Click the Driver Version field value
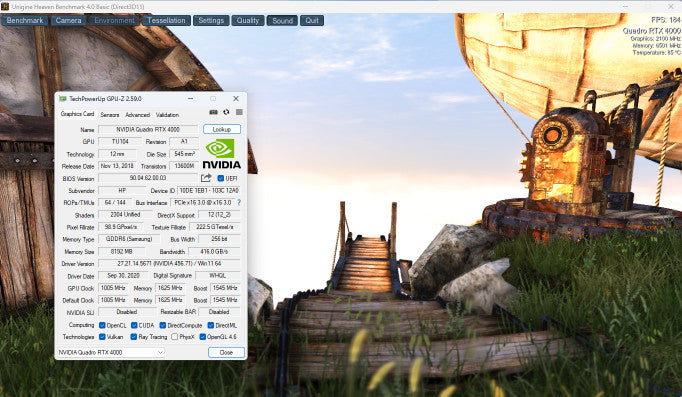Image resolution: width=682 pixels, height=397 pixels. (x=170, y=264)
